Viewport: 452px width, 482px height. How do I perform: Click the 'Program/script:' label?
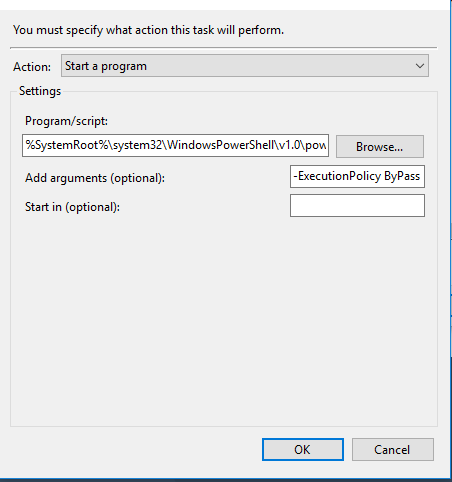66,121
